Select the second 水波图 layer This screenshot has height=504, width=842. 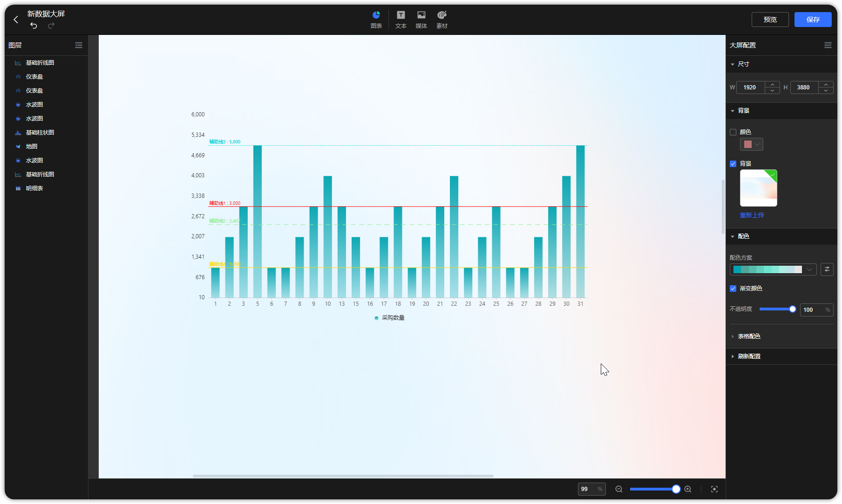[x=34, y=119]
